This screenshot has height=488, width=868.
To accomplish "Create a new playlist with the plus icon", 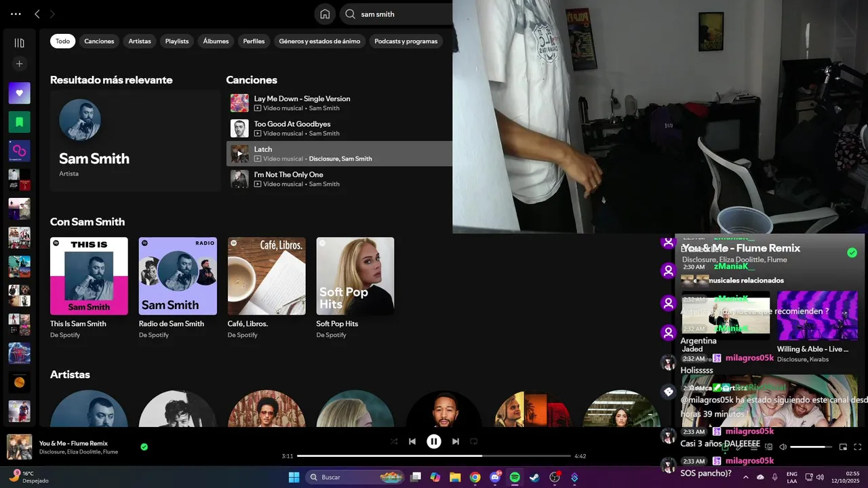I will (19, 64).
